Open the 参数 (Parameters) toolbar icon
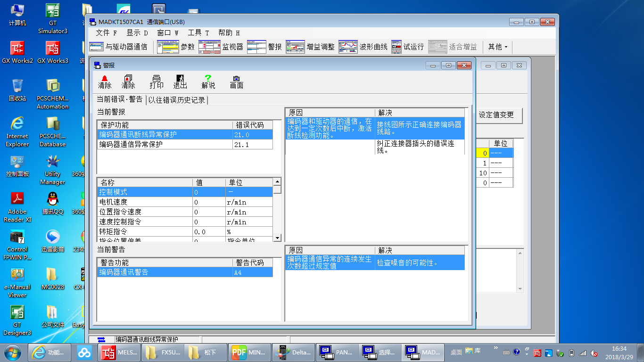 coord(176,47)
